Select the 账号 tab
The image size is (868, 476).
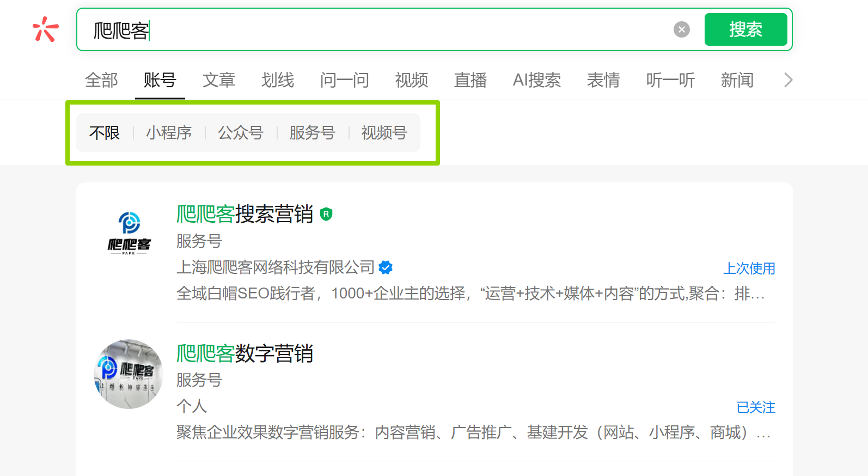click(160, 80)
